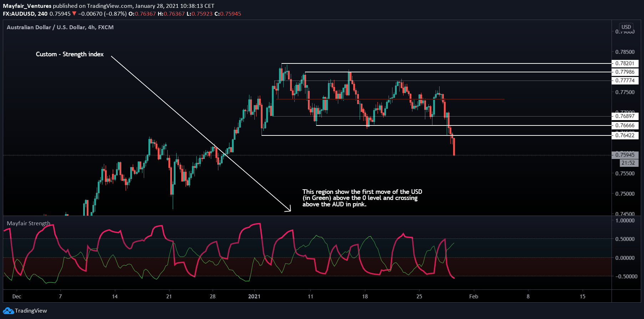Click the 1.00000 indicator scale value
Viewport: 644px width, 319px height.
coord(625,221)
